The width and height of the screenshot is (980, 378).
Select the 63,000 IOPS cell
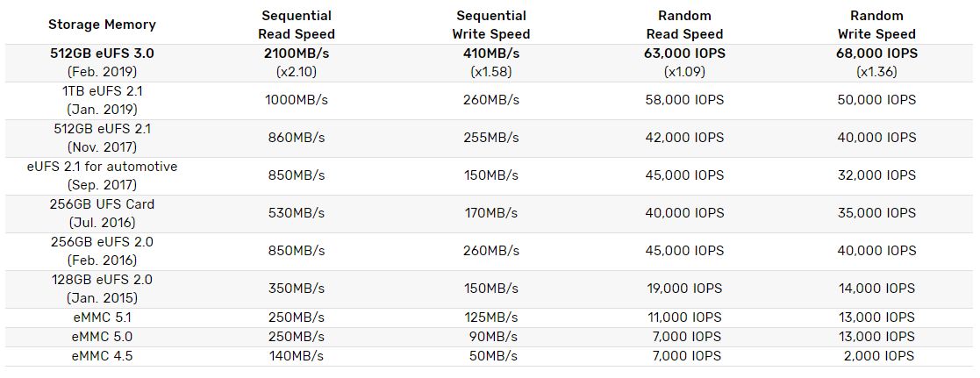(684, 53)
